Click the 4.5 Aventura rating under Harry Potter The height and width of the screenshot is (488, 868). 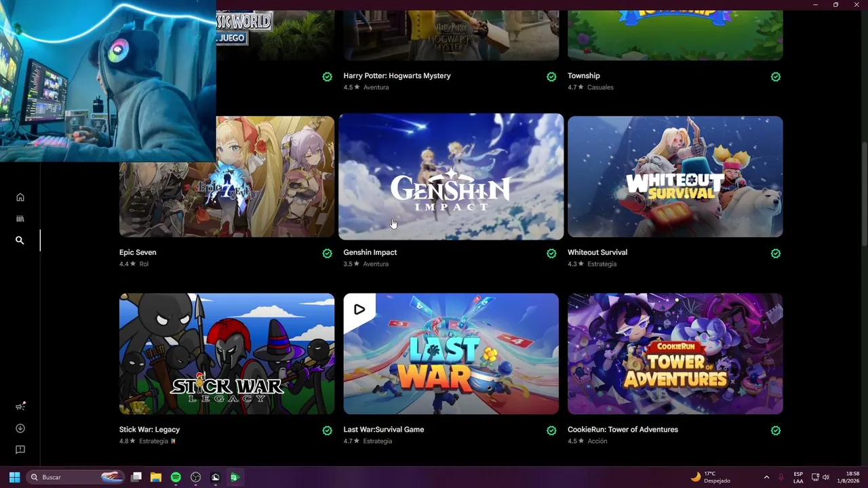366,87
